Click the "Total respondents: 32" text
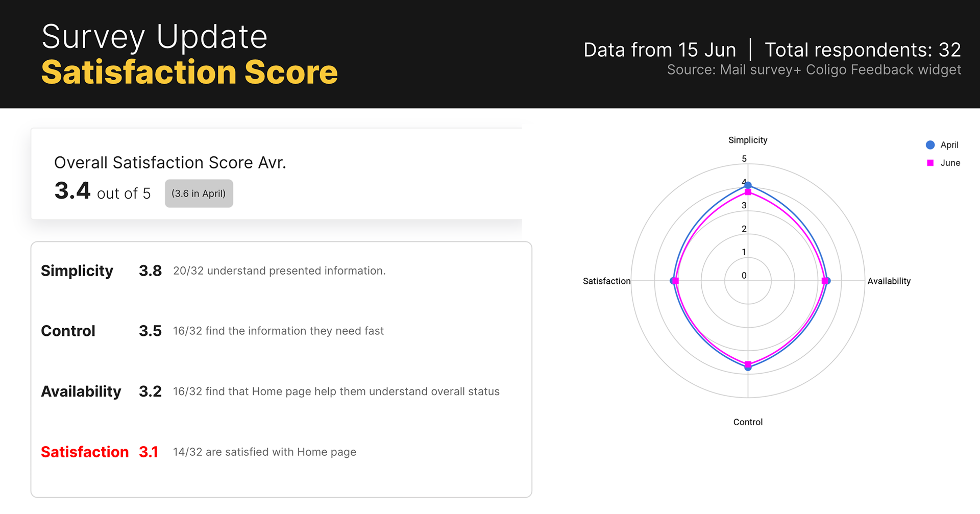Screen dimensions: 980x514 863,50
